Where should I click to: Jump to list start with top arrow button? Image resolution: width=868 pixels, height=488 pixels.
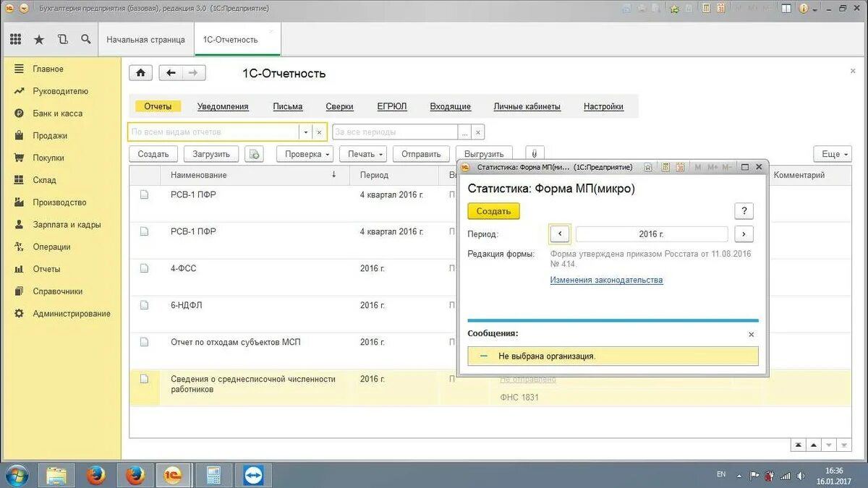click(797, 445)
